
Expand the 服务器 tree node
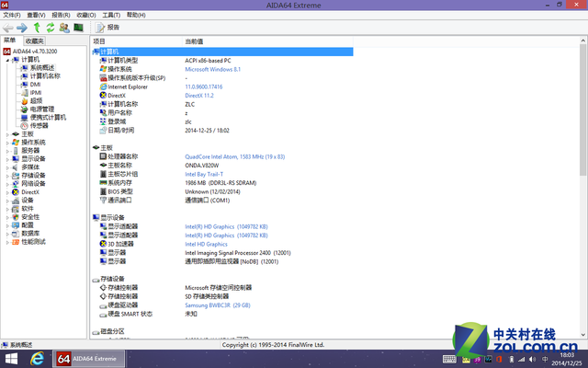point(7,151)
